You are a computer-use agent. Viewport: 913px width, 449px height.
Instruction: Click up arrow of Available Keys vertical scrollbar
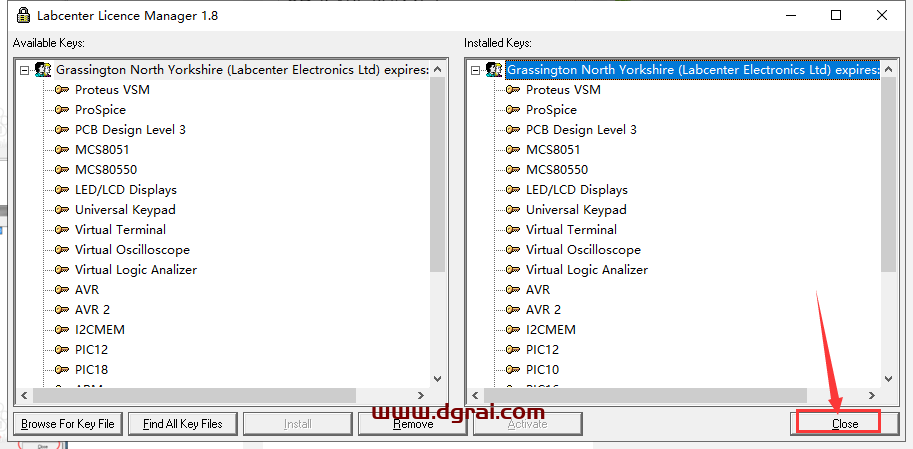[438, 69]
